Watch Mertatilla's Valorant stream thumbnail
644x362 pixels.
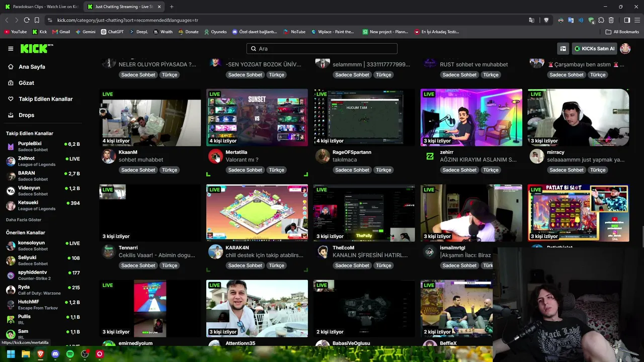coord(257,118)
